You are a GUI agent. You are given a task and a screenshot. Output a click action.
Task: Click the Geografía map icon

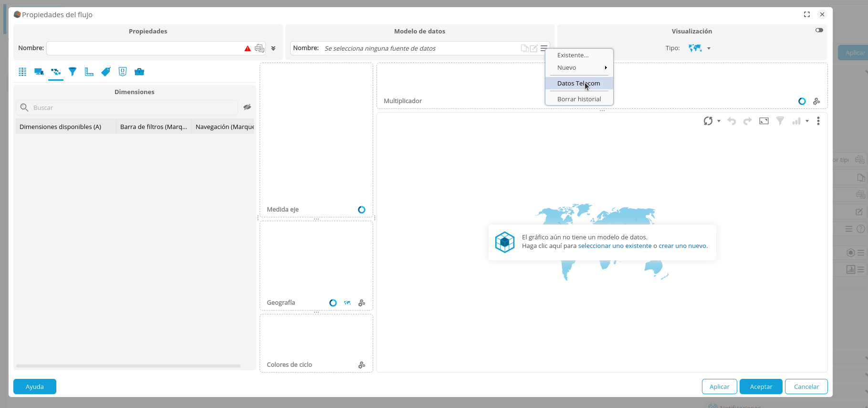click(347, 303)
